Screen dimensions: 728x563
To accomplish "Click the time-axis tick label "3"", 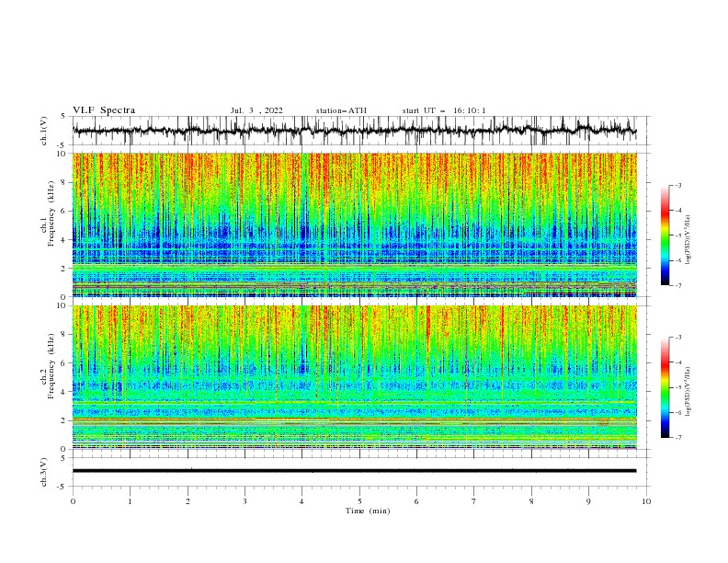I will coord(245,501).
